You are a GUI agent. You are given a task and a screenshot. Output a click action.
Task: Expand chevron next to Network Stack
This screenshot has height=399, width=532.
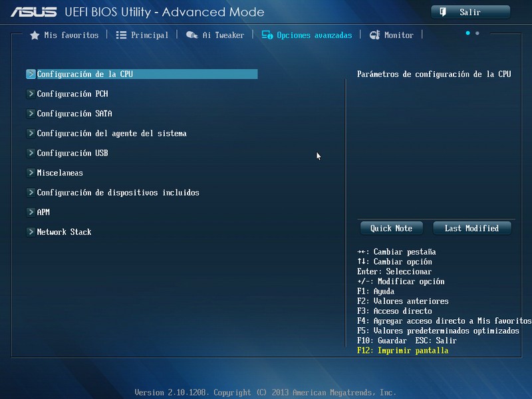coord(31,231)
